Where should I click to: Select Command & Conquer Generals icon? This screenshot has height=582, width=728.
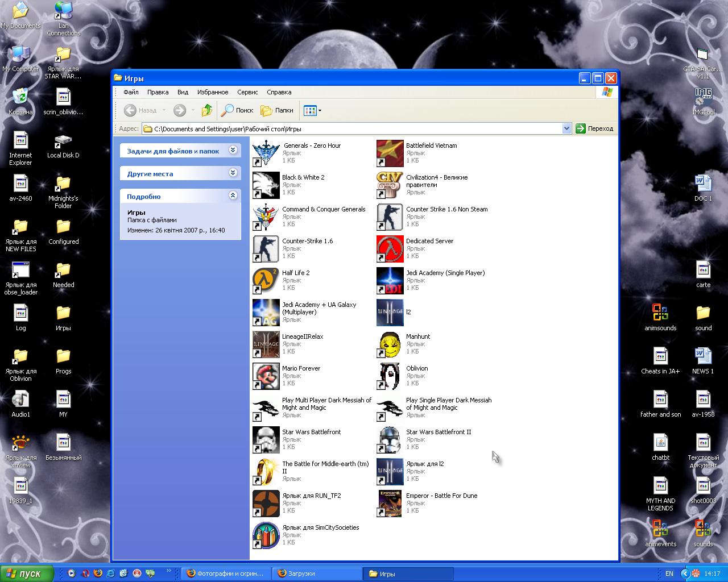click(x=266, y=217)
